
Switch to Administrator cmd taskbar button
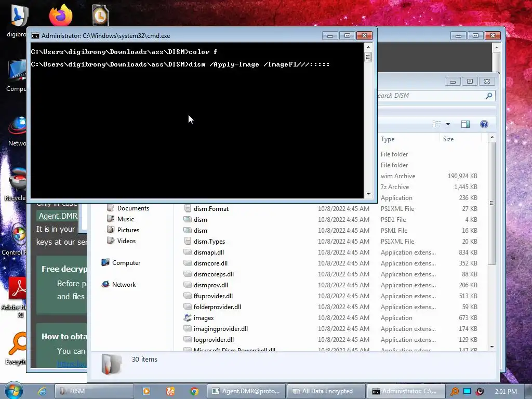click(406, 391)
